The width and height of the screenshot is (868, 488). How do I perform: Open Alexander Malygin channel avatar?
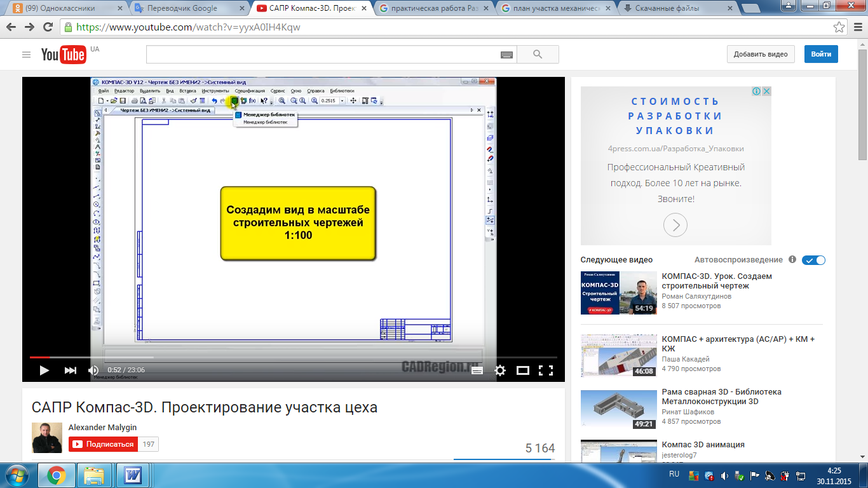[x=47, y=438]
